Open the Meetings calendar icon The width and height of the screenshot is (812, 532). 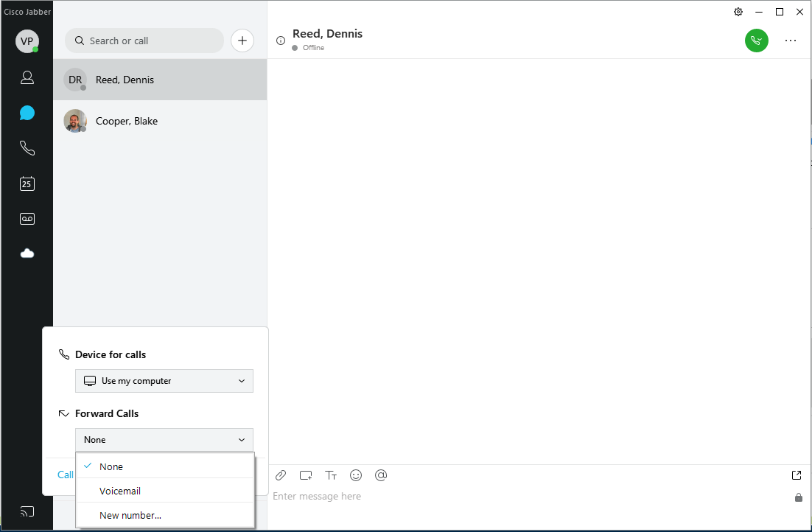27,183
